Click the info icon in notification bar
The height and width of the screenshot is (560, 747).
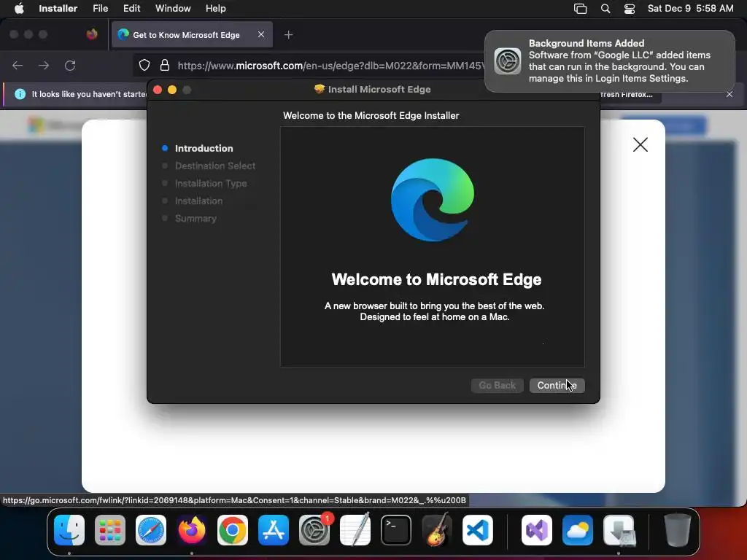click(x=20, y=94)
